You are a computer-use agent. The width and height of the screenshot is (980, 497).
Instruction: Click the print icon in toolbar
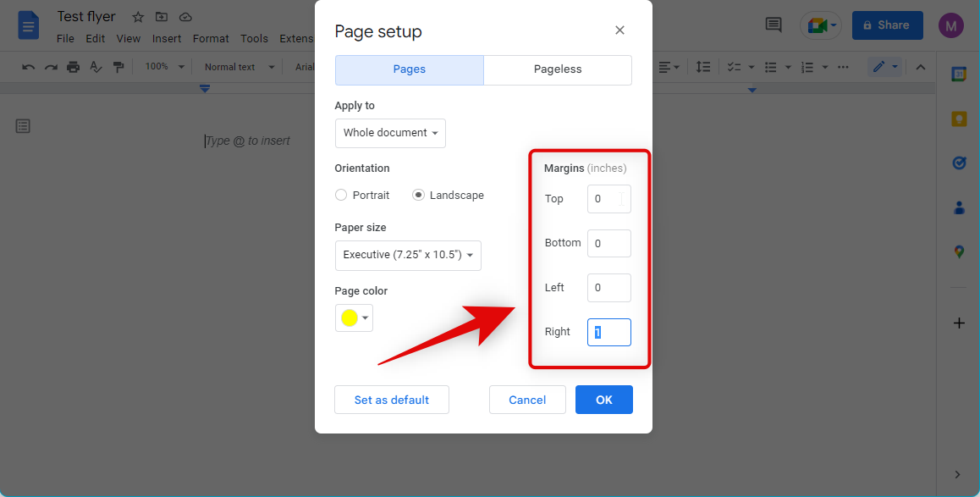74,67
